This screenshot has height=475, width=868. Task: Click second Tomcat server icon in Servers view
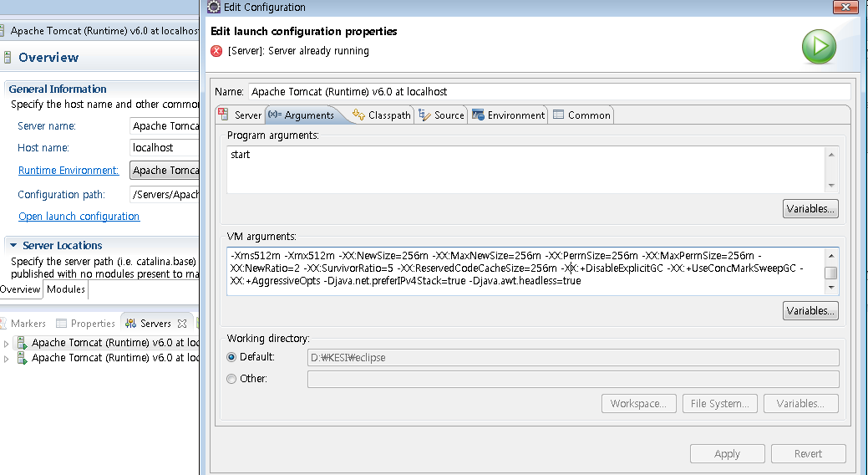click(x=22, y=358)
